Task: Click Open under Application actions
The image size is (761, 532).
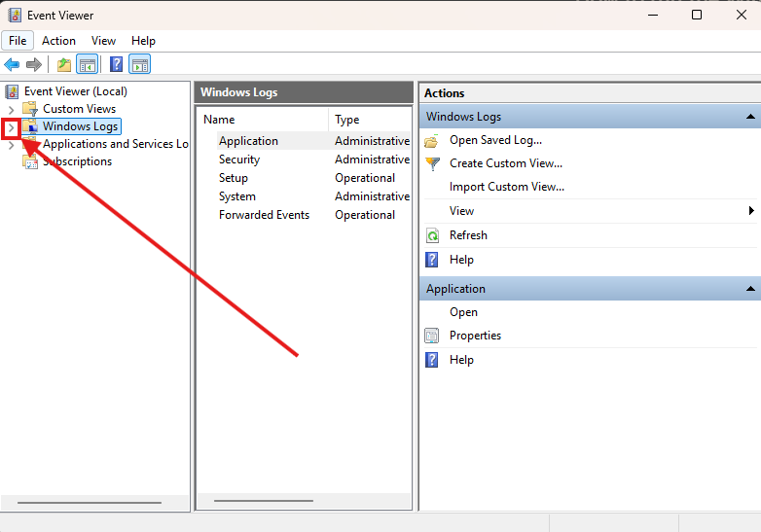Action: tap(463, 312)
